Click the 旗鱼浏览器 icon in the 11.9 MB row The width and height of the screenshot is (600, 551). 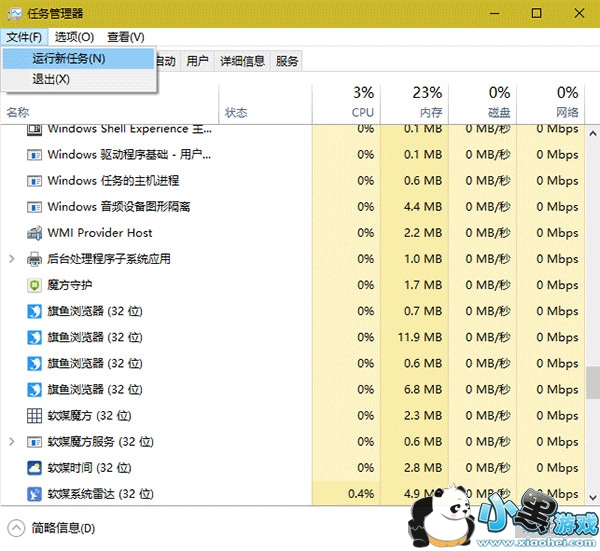click(34, 337)
